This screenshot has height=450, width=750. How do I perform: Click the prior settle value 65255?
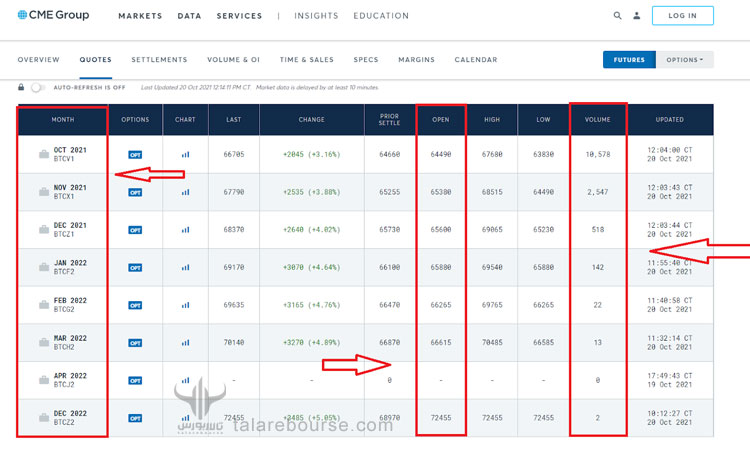tap(389, 192)
